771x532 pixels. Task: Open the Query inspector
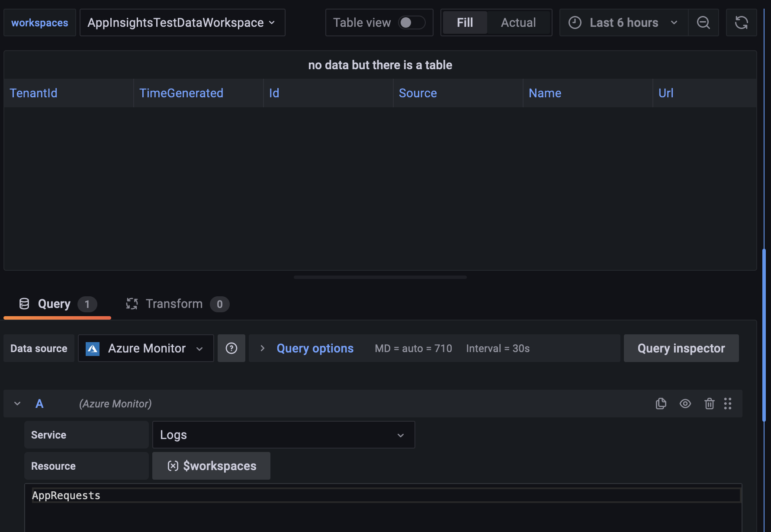pyautogui.click(x=681, y=348)
